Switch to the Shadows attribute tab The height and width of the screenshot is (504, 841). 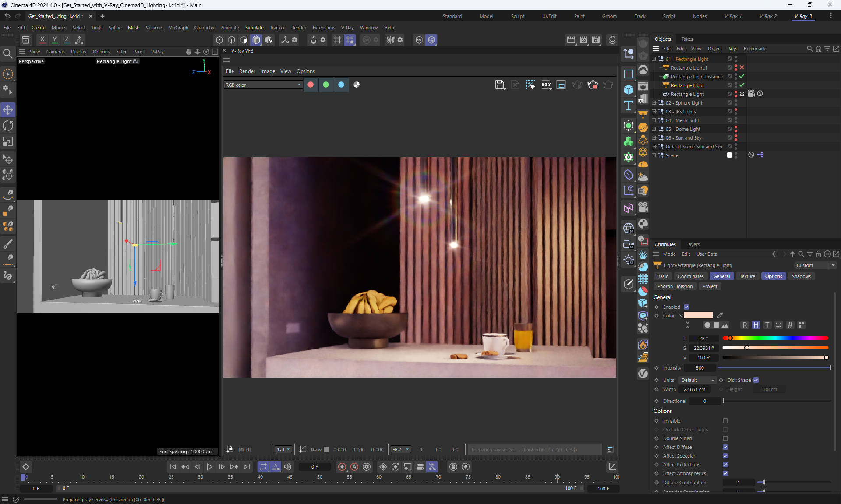(801, 276)
